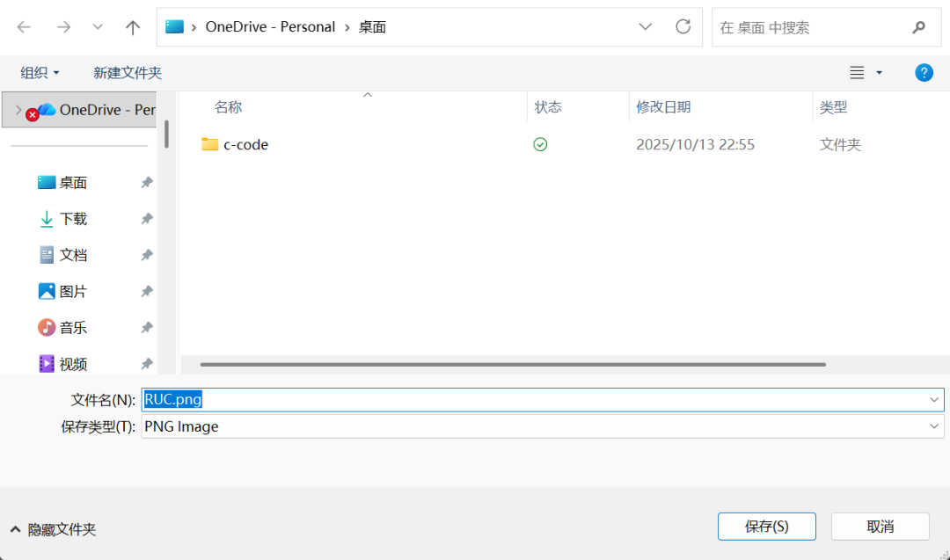Open the 保存类型 PNG Image dropdown
950x560 pixels.
[x=541, y=426]
